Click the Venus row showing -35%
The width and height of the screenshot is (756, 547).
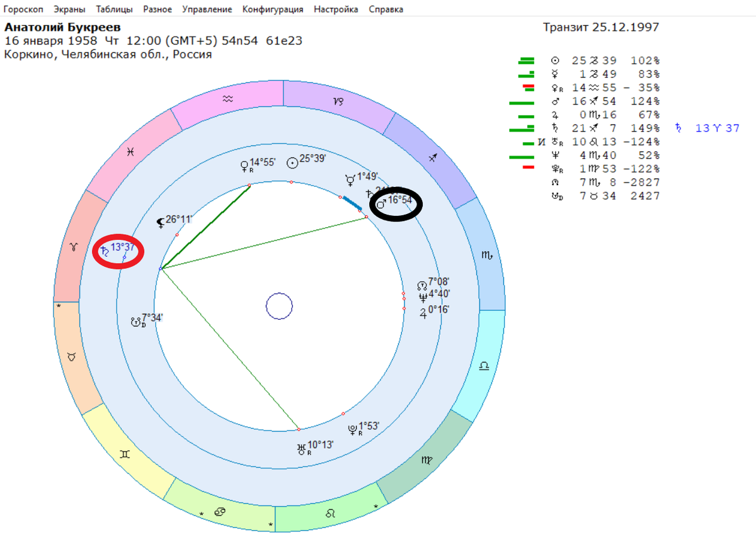605,87
